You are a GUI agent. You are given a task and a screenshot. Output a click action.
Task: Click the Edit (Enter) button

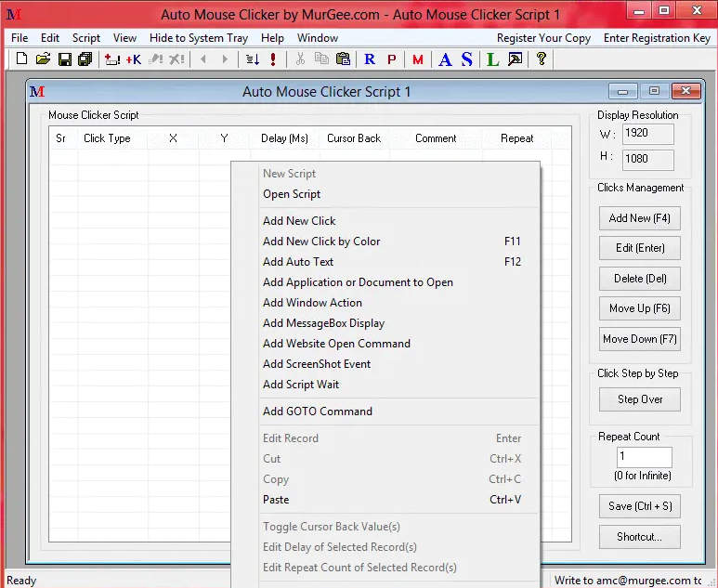tap(640, 248)
